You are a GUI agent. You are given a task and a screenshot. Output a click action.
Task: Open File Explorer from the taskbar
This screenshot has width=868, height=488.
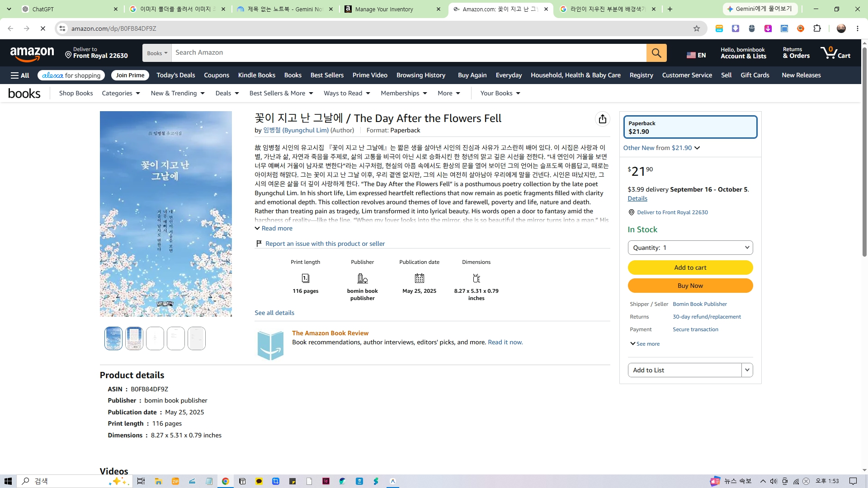click(158, 481)
